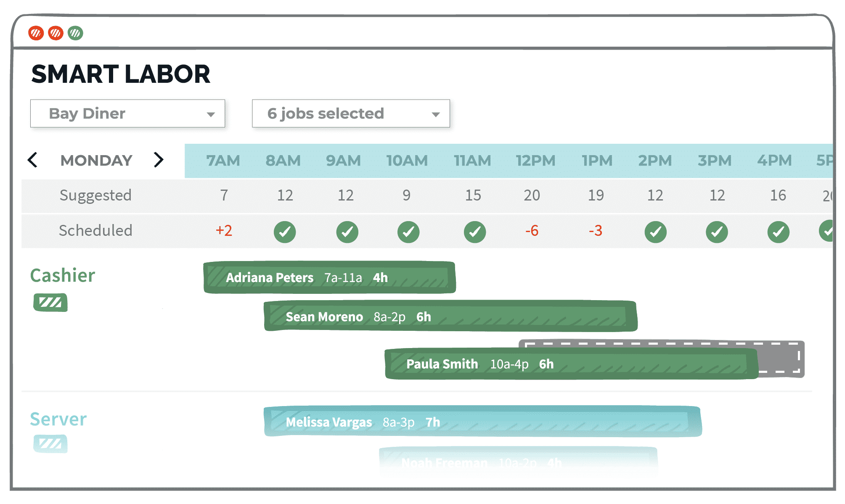Click the 11AM column header

(472, 161)
